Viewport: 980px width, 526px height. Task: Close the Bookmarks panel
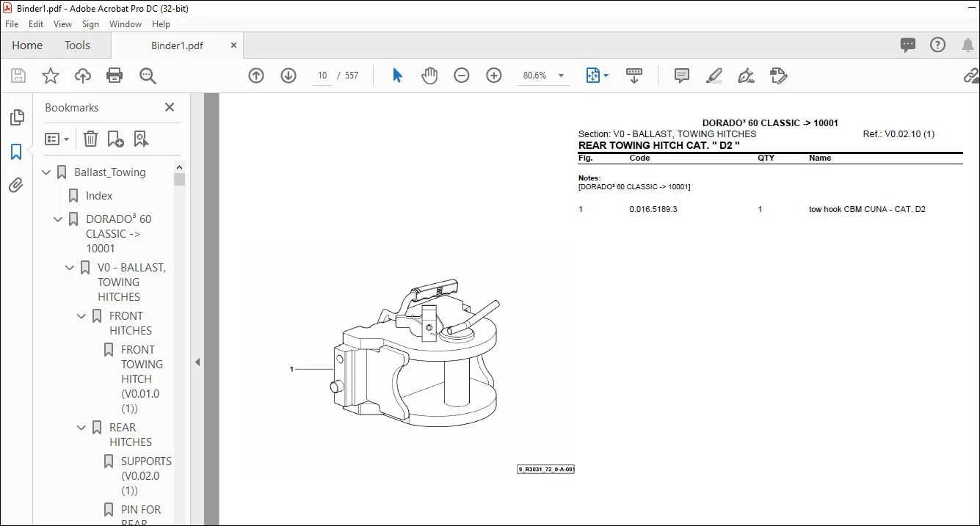pos(170,108)
